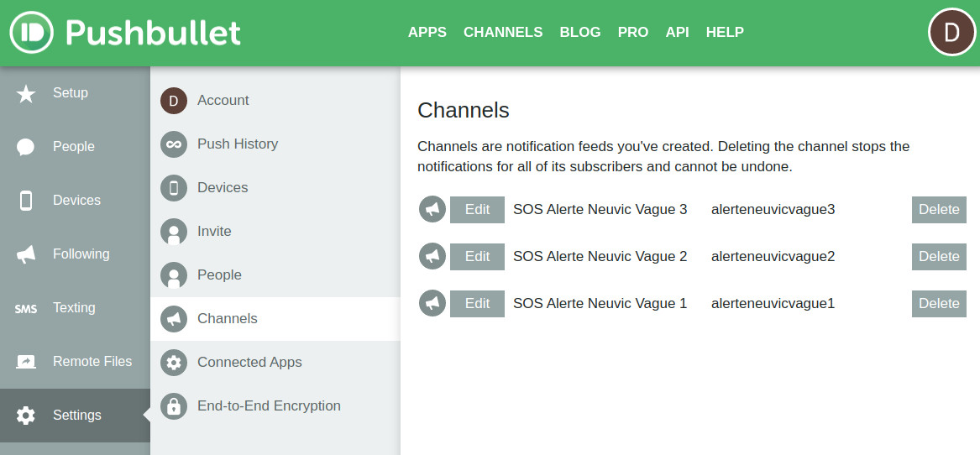Edit the SOS Alerte Neuvic Vague 2 channel
Screen dimensions: 980x455
pos(477,257)
